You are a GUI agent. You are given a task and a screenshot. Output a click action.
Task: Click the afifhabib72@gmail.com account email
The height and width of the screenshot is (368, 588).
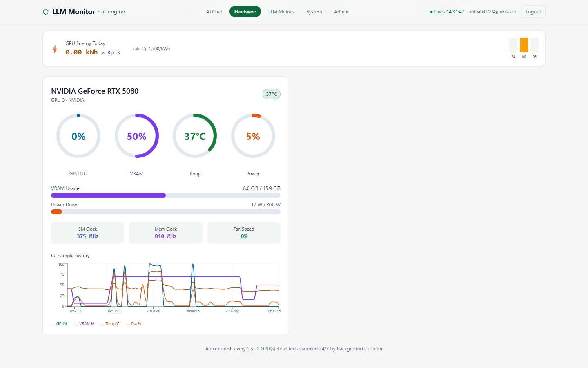492,12
